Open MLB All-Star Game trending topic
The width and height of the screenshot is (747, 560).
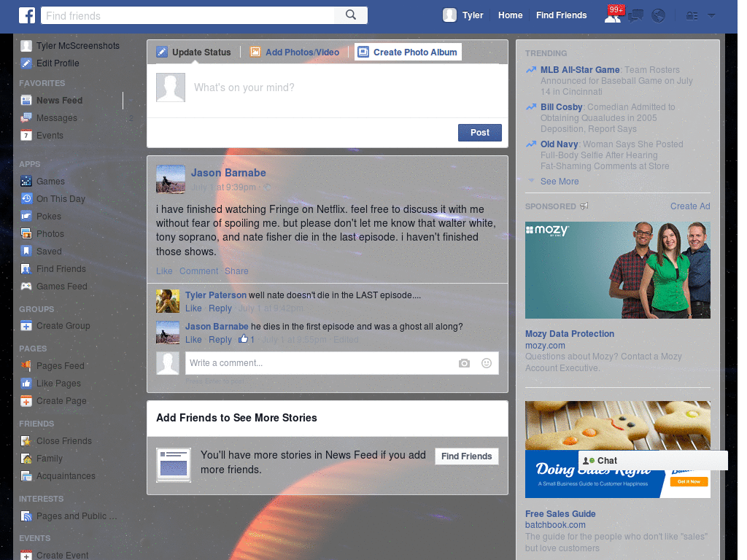580,69
